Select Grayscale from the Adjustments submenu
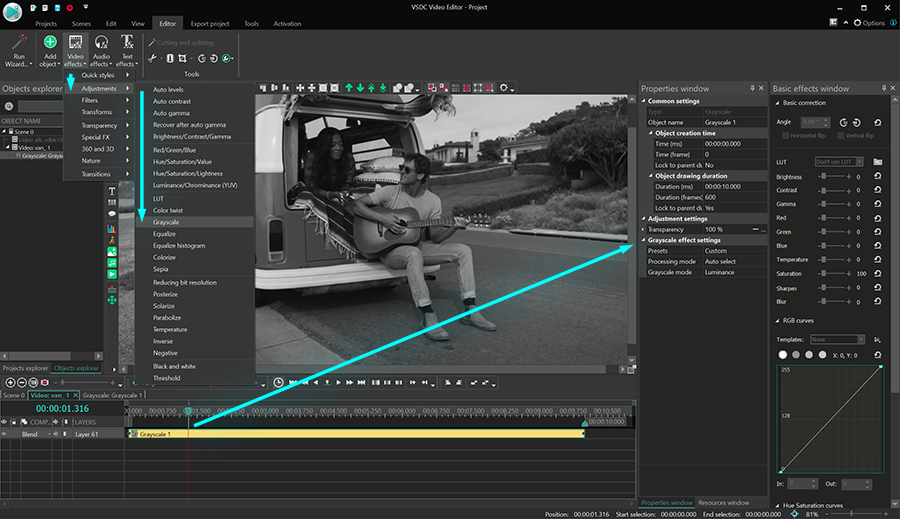Image resolution: width=900 pixels, height=519 pixels. [164, 222]
